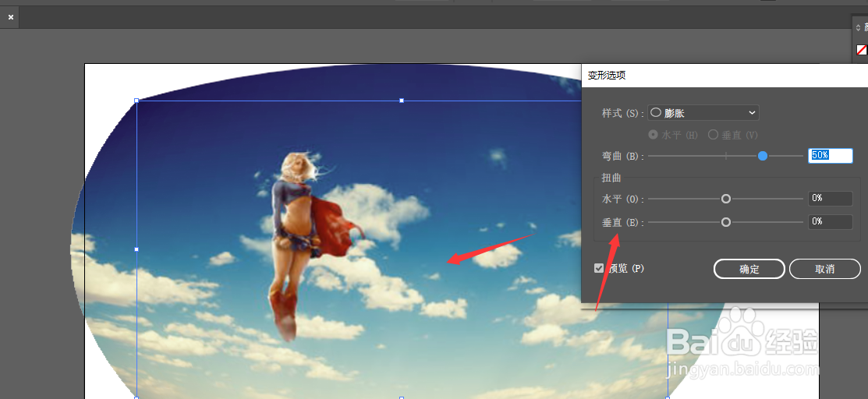The height and width of the screenshot is (399, 868).
Task: Click the 变形选项 dialog title bar
Action: point(725,76)
